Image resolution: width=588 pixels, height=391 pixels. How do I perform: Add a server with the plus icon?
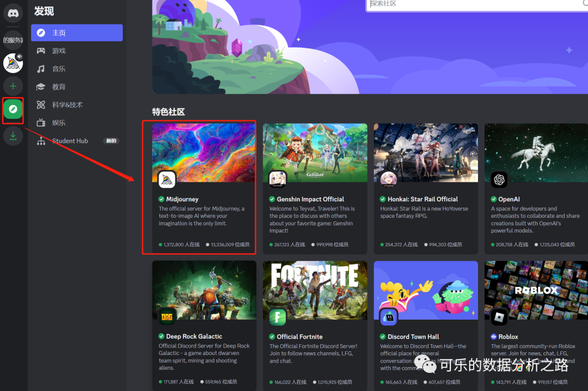tap(13, 86)
